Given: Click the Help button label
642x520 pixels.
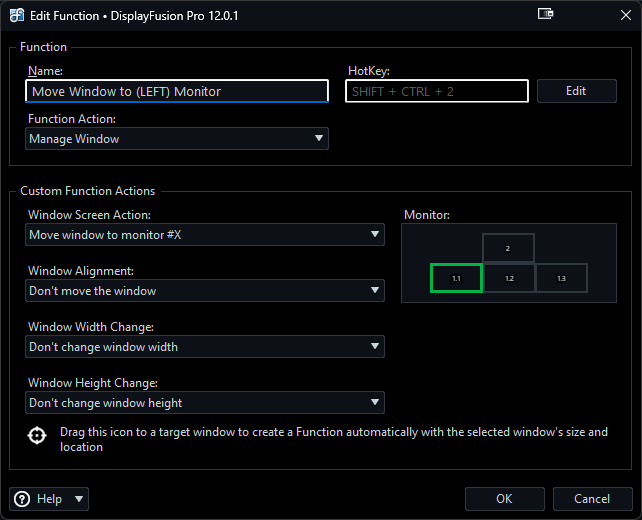Looking at the screenshot, I should click(x=49, y=499).
